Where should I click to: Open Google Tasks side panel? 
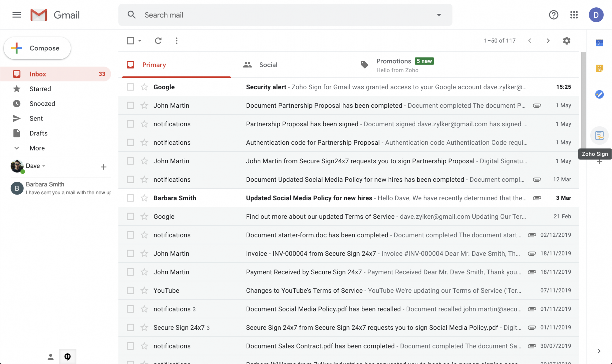click(599, 94)
